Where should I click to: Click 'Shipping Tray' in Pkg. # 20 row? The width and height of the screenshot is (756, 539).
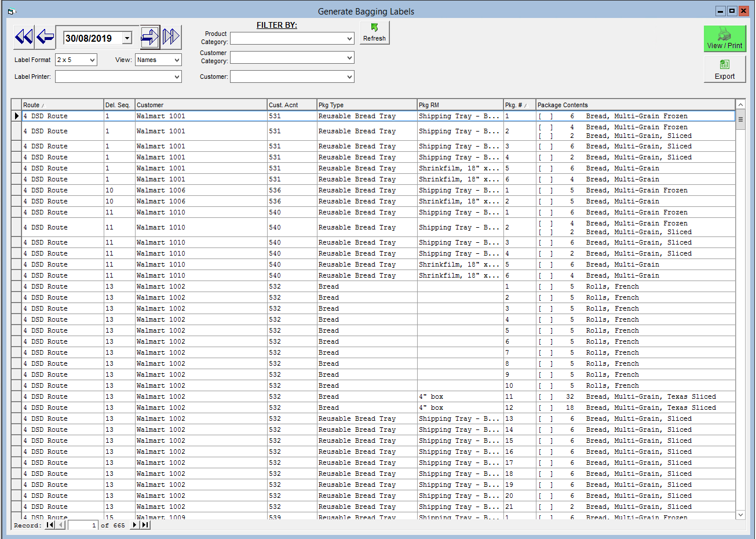tap(459, 496)
